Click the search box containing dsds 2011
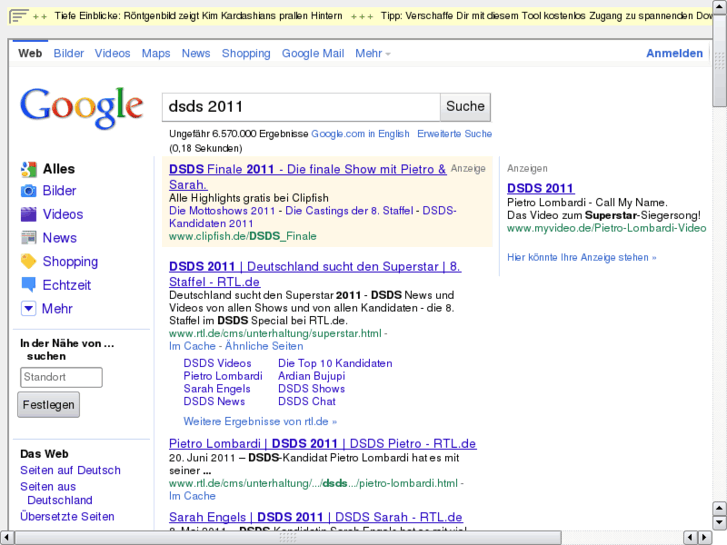Viewport: 727px width, 545px height. [x=300, y=107]
